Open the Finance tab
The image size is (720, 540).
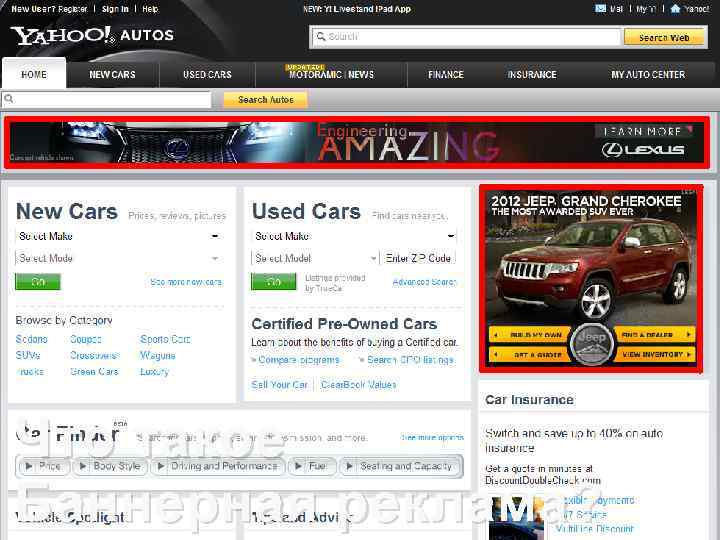446,74
